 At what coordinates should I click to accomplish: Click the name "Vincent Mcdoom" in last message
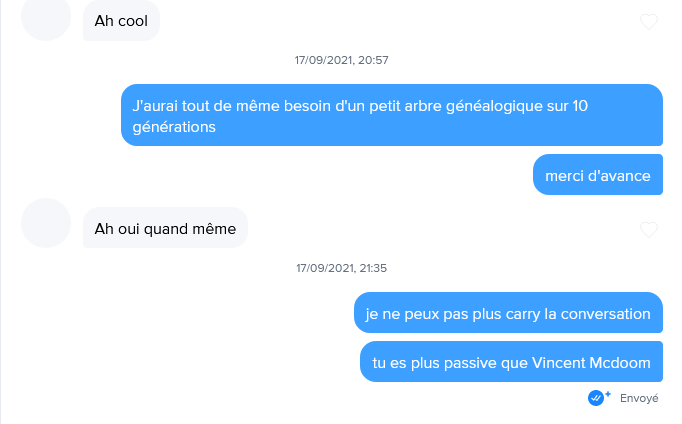coord(591,363)
